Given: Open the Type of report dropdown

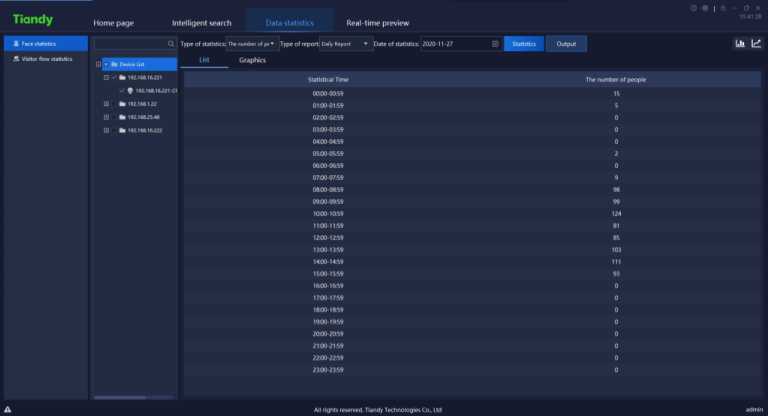Looking at the screenshot, I should click(x=345, y=44).
